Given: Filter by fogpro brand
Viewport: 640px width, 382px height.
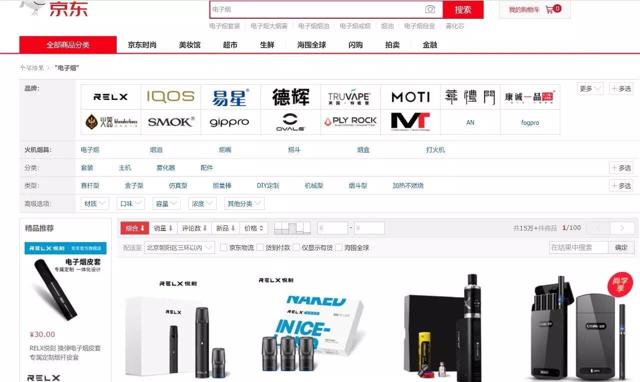Looking at the screenshot, I should point(530,122).
